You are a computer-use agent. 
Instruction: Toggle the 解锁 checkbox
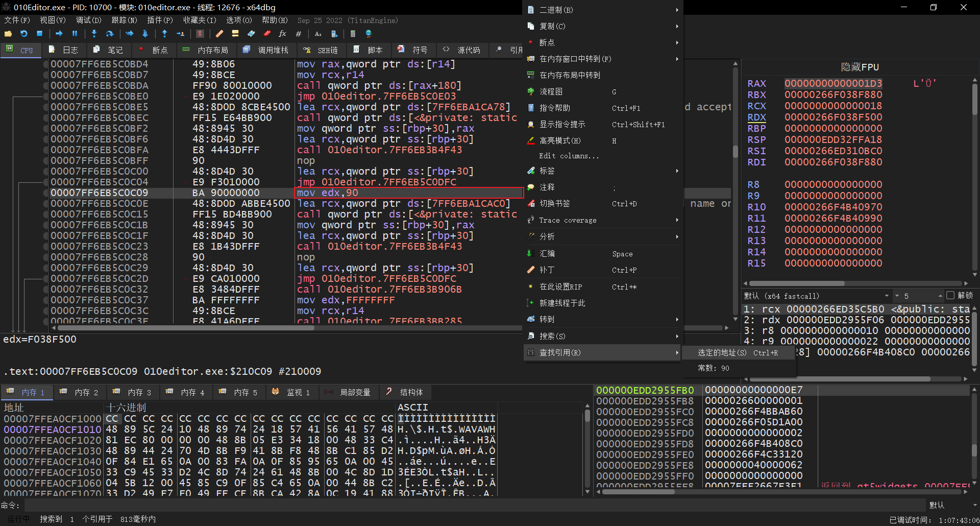pyautogui.click(x=950, y=296)
